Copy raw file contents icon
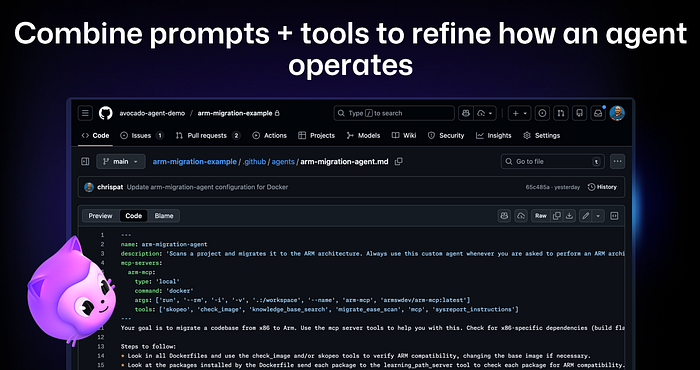Image resolution: width=700 pixels, height=370 pixels. click(557, 216)
